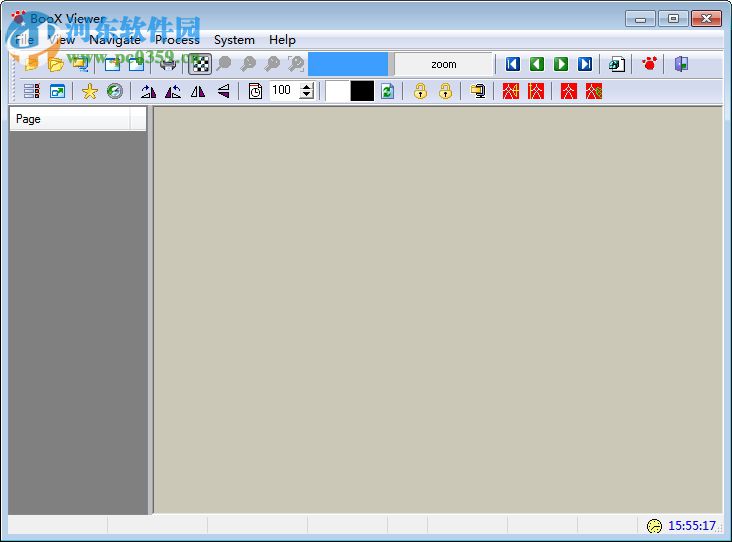
Task: Click the red paw print icon
Action: coord(649,63)
